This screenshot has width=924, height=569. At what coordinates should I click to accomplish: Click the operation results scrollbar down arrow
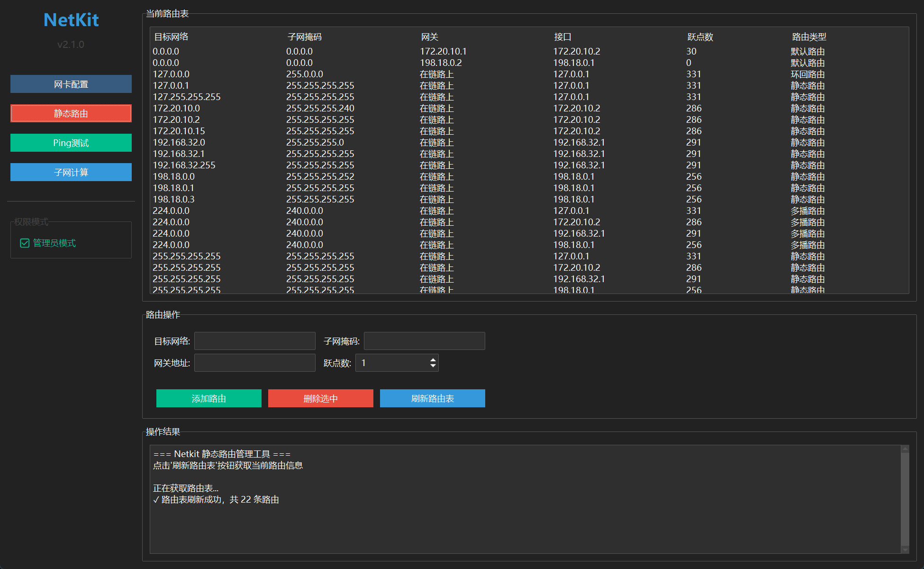coord(905,550)
